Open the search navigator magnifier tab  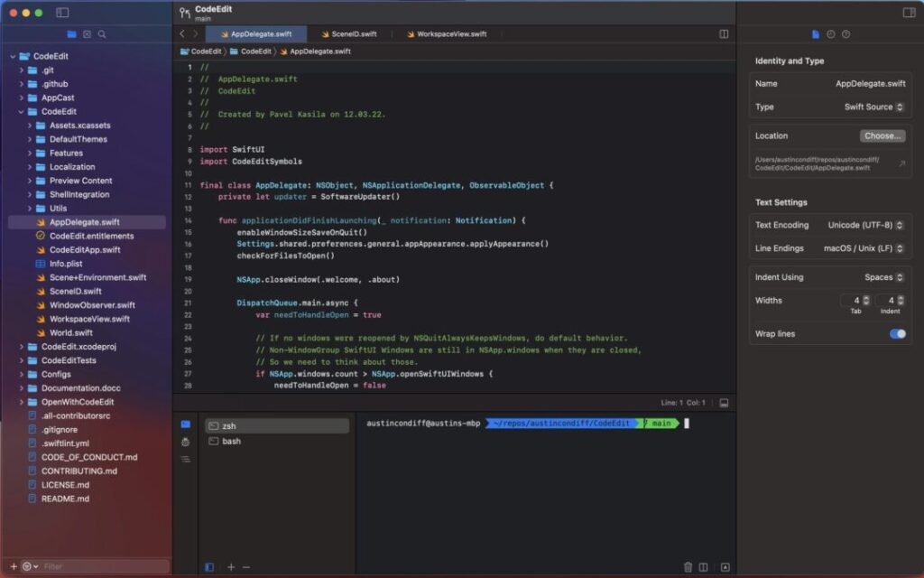click(x=102, y=34)
